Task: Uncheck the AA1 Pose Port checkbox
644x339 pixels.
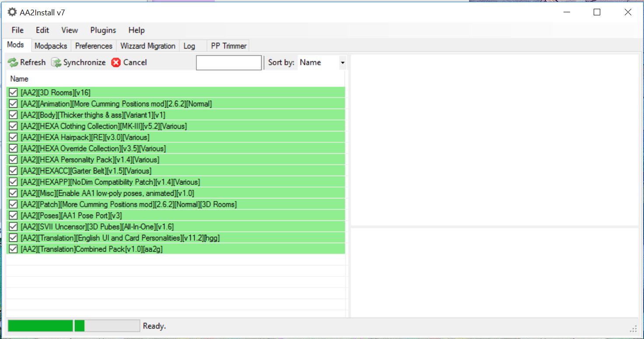Action: coord(13,215)
